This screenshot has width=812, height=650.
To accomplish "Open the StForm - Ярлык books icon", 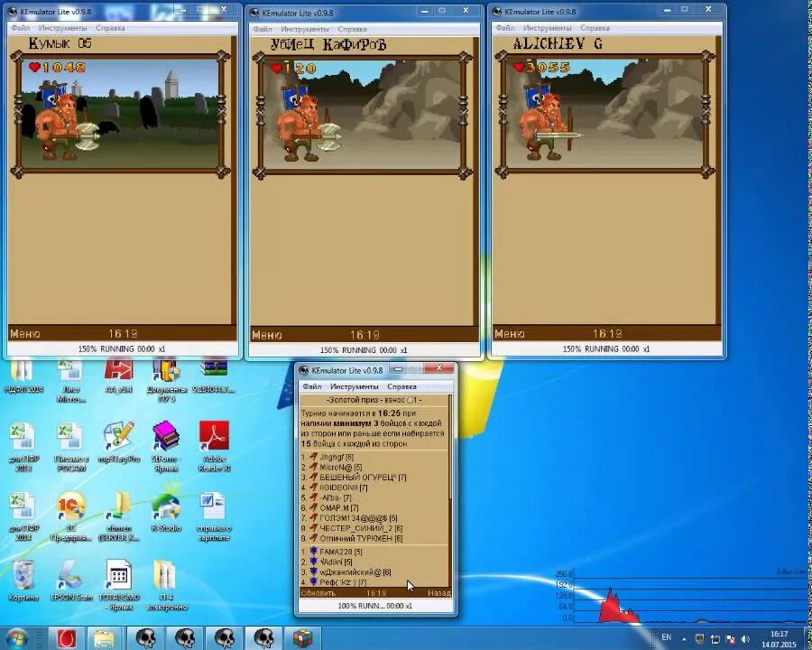I will click(166, 446).
